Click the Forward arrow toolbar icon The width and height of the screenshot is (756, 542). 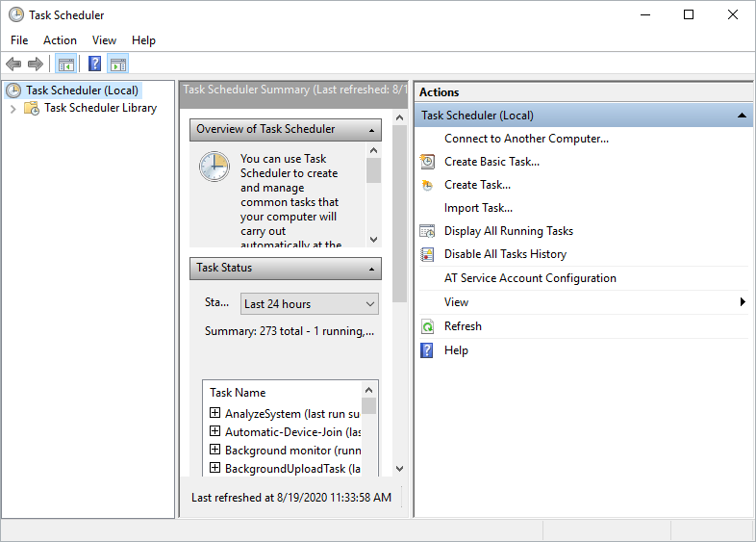point(36,65)
